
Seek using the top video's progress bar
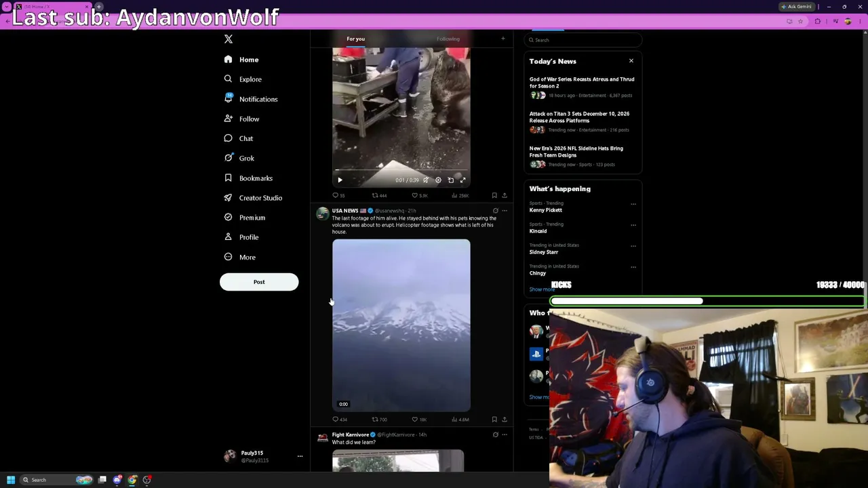401,170
